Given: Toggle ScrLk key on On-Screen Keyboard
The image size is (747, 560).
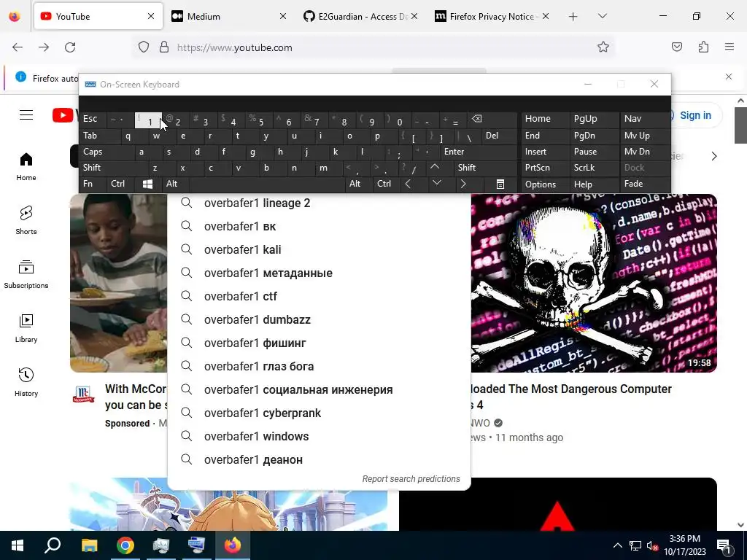Looking at the screenshot, I should point(593,168).
